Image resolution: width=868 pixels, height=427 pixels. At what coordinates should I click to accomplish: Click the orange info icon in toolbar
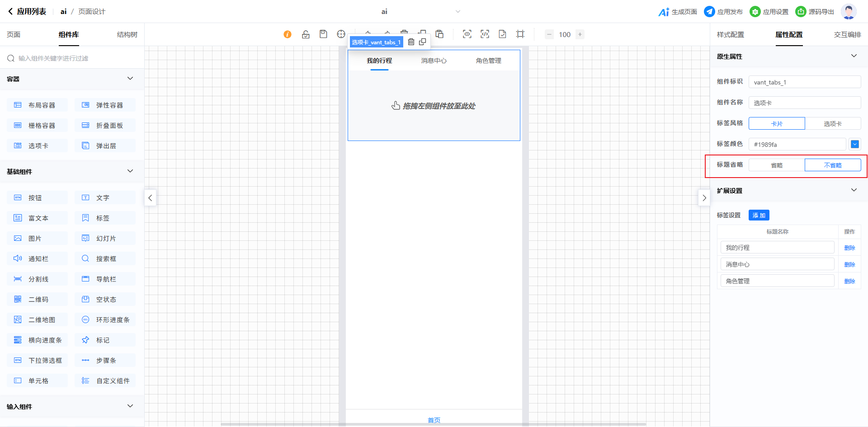tap(288, 34)
